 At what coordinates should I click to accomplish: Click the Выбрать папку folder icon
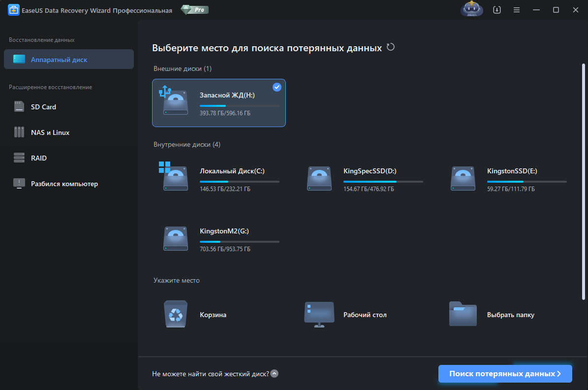[x=463, y=313]
